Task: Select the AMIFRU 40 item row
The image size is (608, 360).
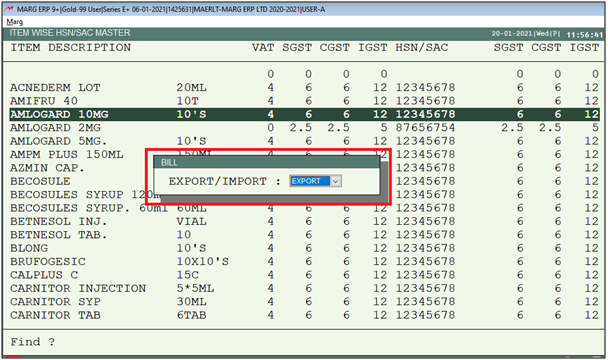Action: pos(304,101)
